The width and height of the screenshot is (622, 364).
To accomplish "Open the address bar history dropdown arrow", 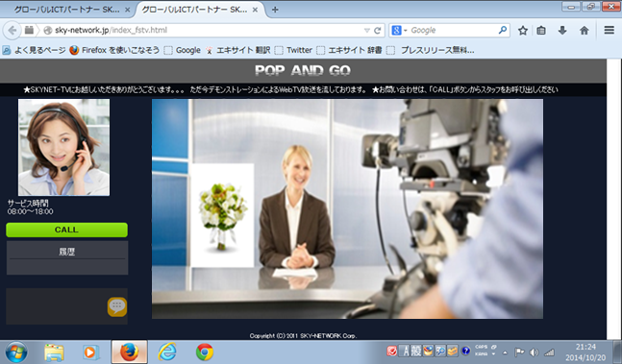I will tap(367, 30).
